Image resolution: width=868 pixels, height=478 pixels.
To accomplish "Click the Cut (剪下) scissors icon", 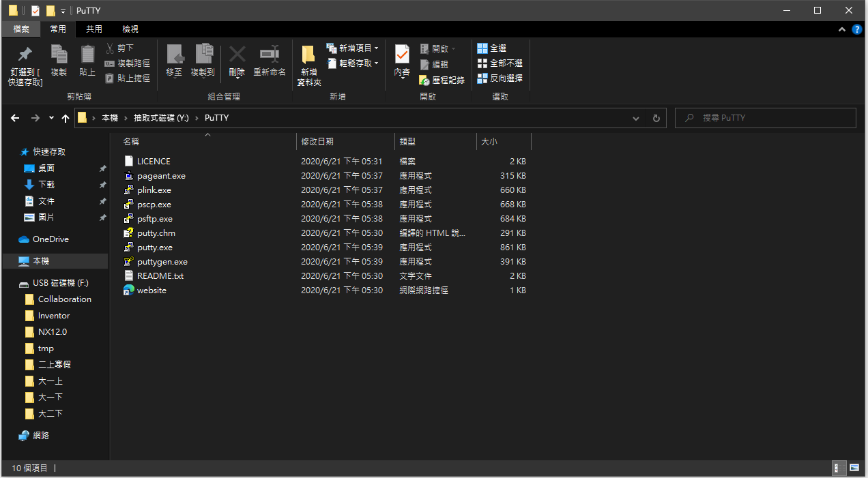I will pyautogui.click(x=110, y=48).
